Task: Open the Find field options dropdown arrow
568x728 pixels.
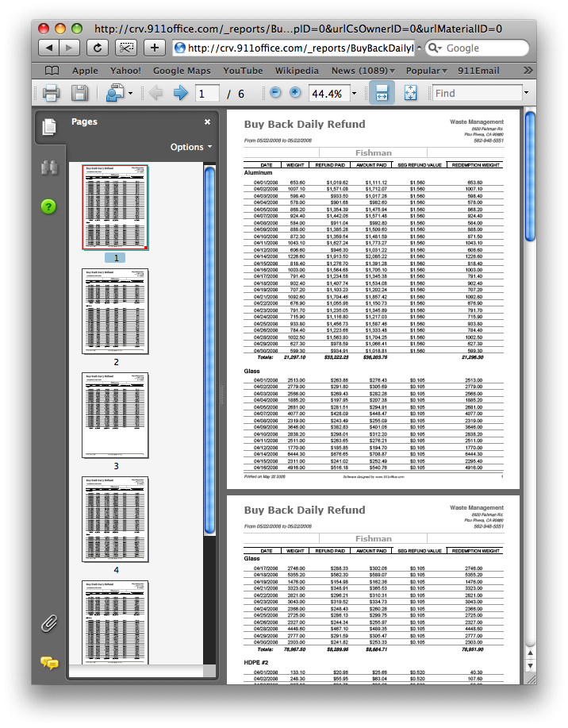Action: click(x=526, y=93)
